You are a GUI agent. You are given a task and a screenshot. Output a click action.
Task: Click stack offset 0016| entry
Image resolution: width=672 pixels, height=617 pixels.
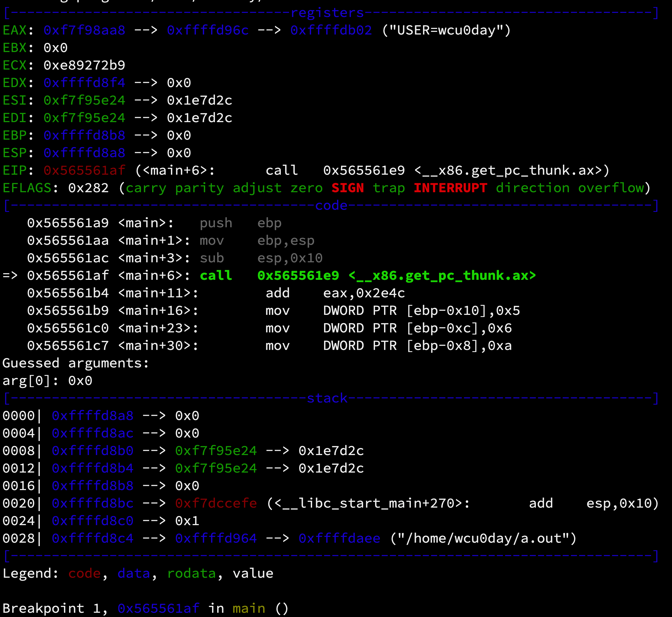pyautogui.click(x=22, y=486)
